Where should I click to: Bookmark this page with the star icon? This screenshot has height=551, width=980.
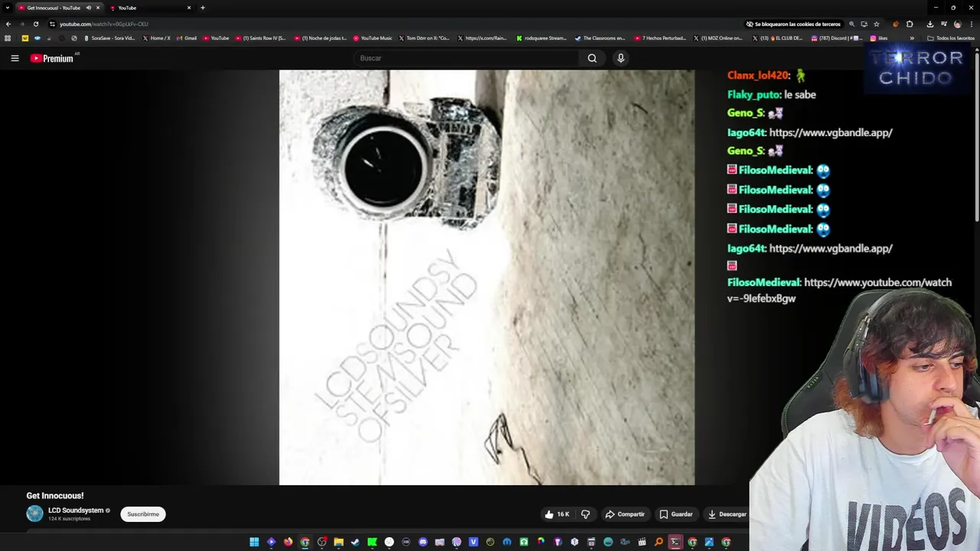(x=877, y=24)
